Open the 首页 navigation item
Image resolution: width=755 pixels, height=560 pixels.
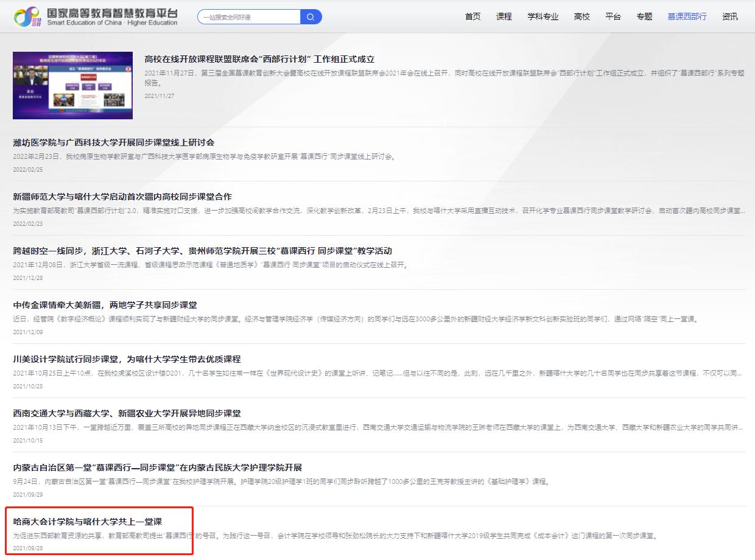(472, 16)
